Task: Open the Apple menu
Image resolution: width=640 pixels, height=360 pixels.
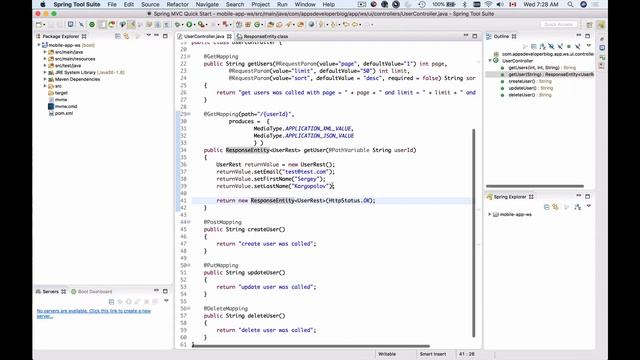Action: click(43, 4)
